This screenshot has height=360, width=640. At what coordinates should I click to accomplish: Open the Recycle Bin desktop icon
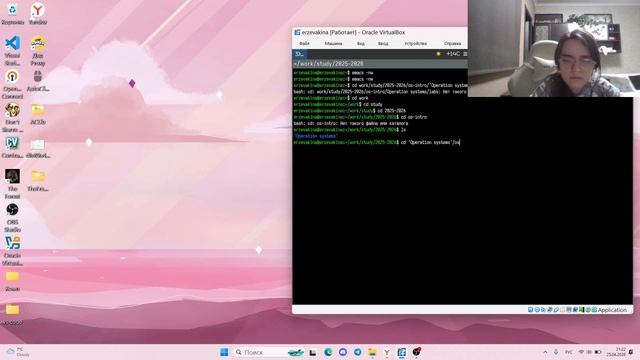coord(13,13)
